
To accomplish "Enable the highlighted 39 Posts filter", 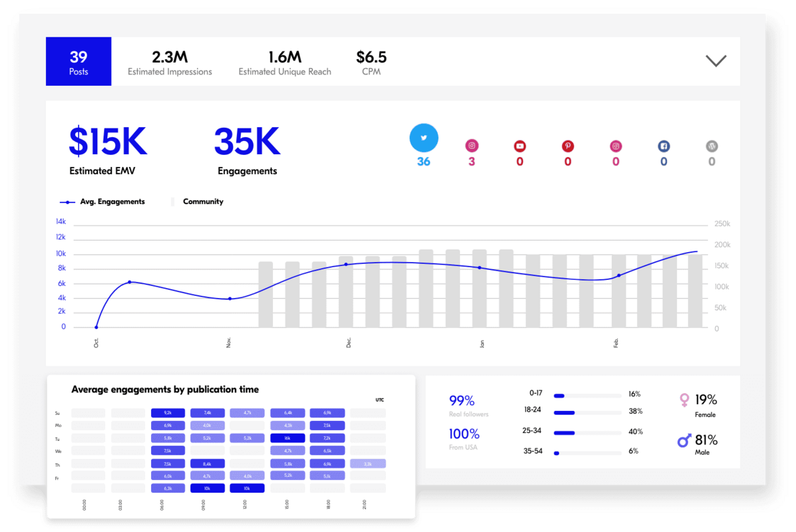I will pos(79,61).
